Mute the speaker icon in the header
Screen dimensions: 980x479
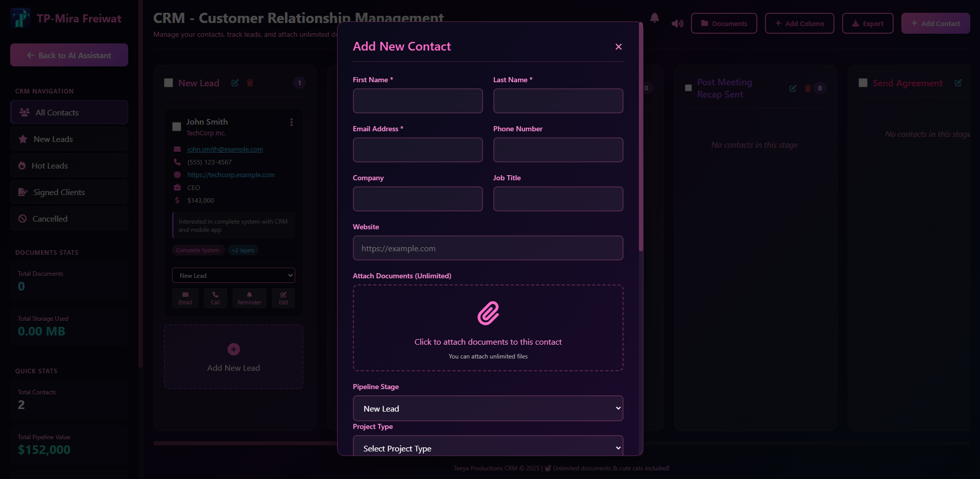pyautogui.click(x=677, y=23)
